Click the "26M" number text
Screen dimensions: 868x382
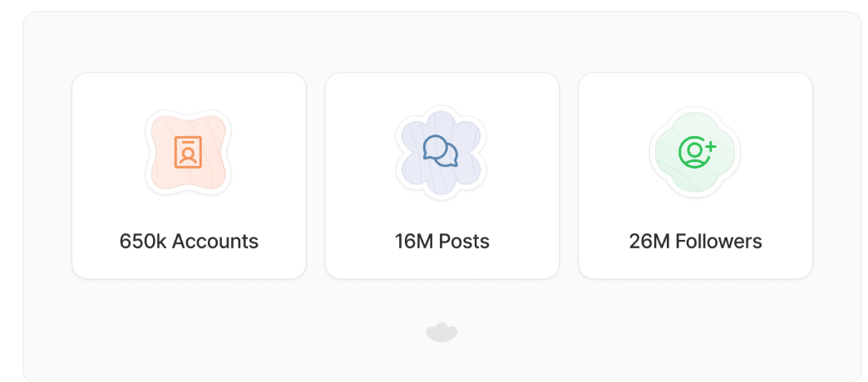tap(650, 242)
